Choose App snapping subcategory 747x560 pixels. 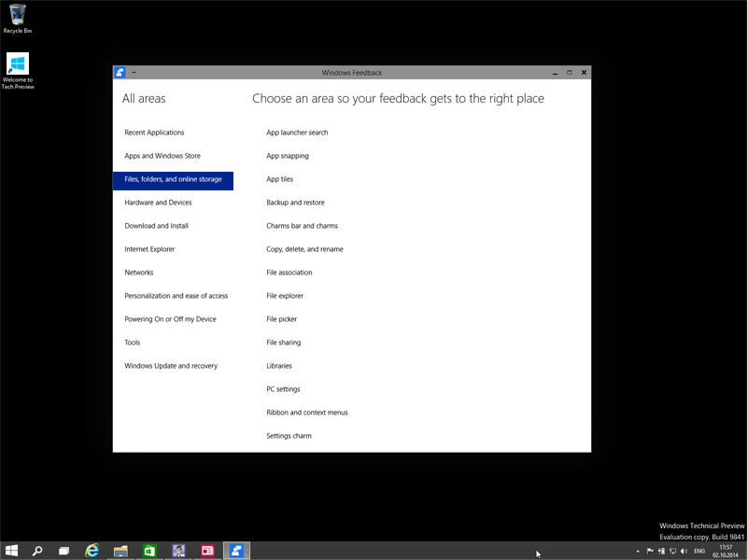click(x=288, y=156)
